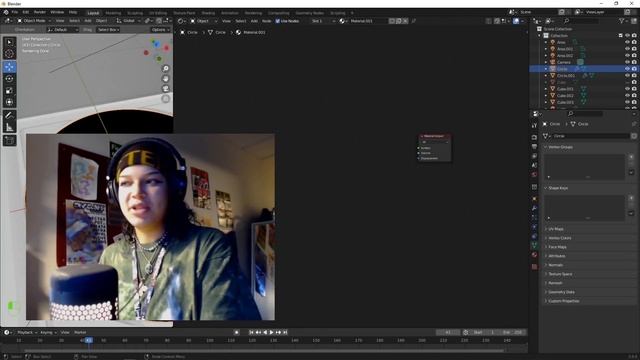640x360 pixels.
Task: Open the Object Mode dropdown
Action: click(x=34, y=21)
